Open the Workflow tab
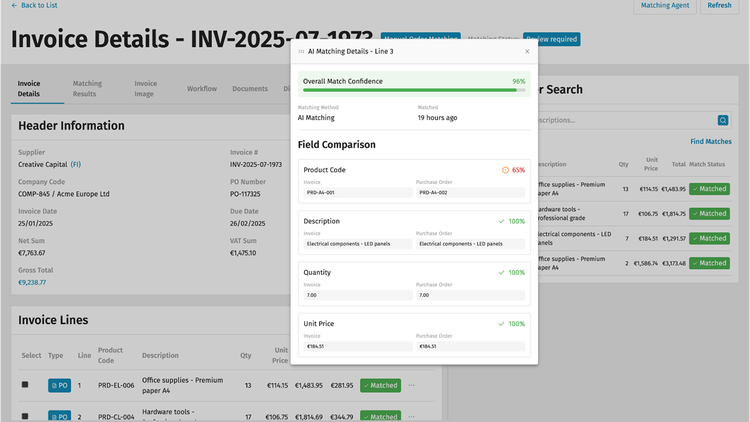This screenshot has height=422, width=750. [202, 89]
